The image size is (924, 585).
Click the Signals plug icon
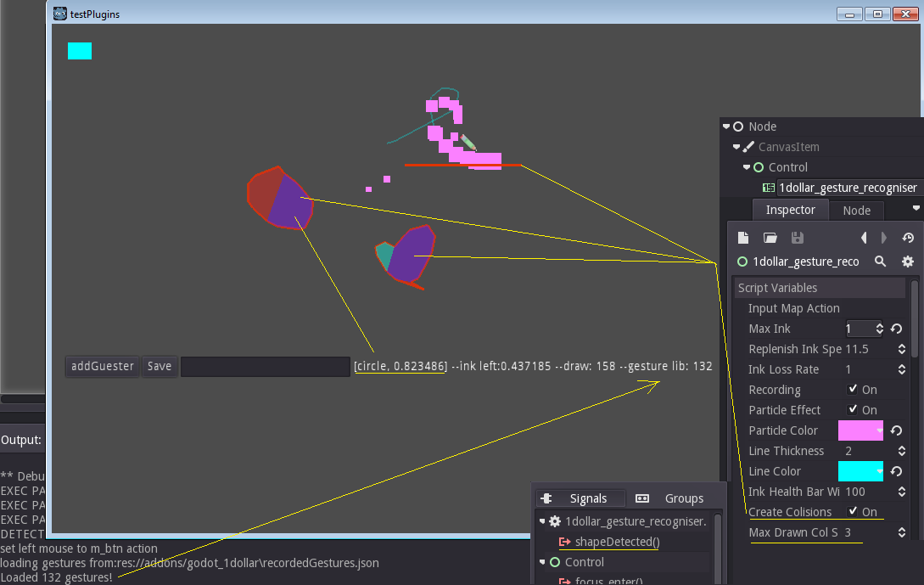click(x=546, y=498)
